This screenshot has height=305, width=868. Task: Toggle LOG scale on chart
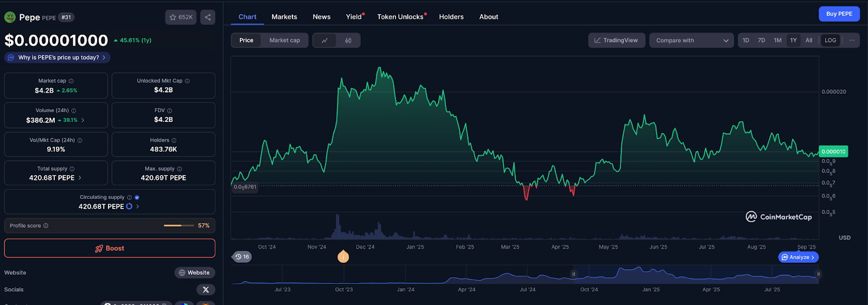click(x=830, y=40)
